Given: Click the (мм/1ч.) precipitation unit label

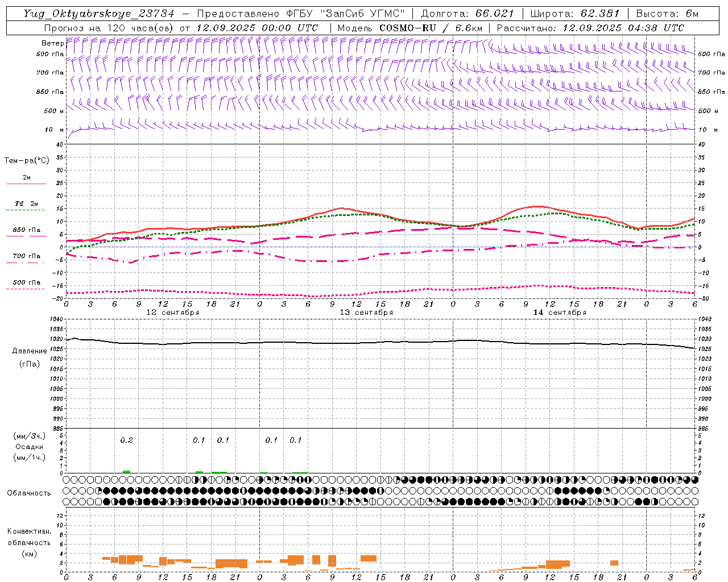Looking at the screenshot, I should 30,458.
